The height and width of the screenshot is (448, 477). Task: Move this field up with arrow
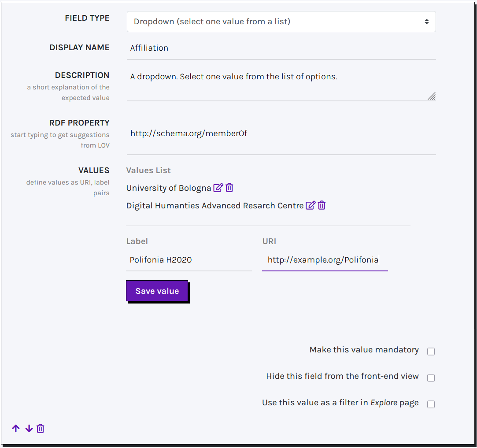pos(16,429)
